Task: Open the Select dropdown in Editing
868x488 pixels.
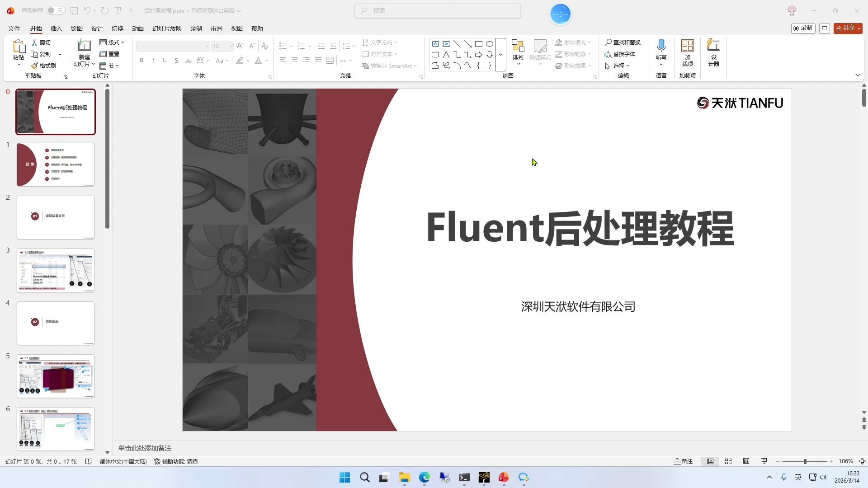Action: click(x=618, y=66)
